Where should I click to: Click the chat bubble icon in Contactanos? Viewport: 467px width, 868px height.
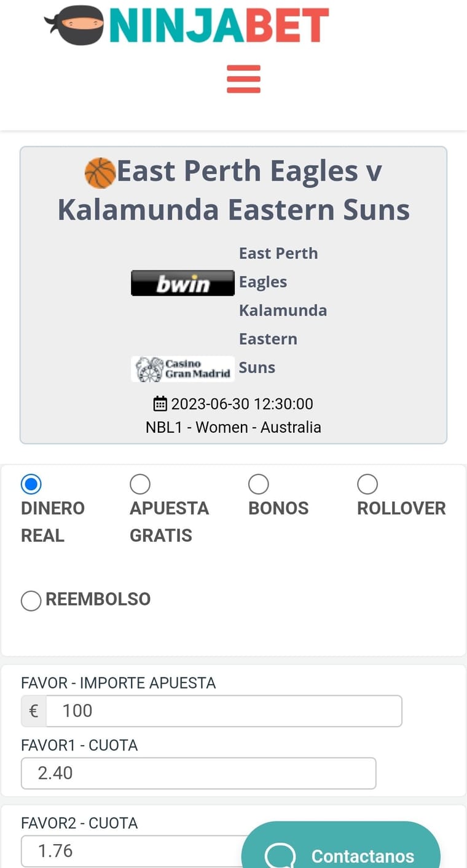point(280,856)
